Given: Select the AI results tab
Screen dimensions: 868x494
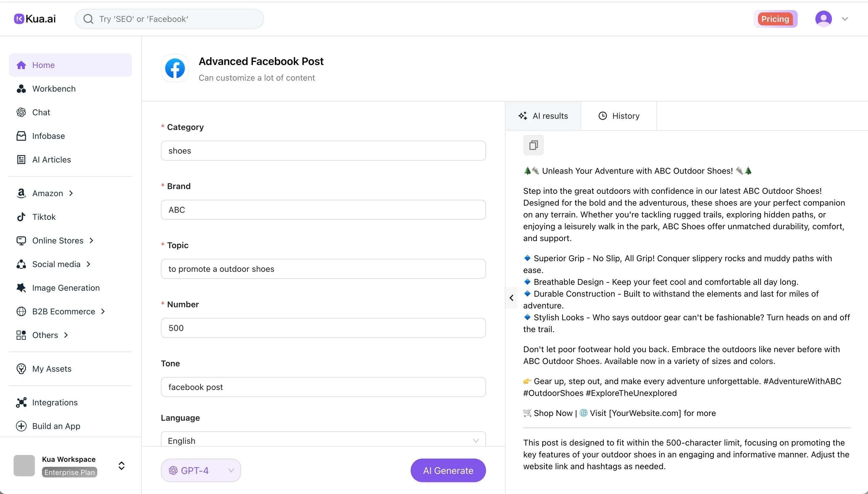Looking at the screenshot, I should pos(542,115).
